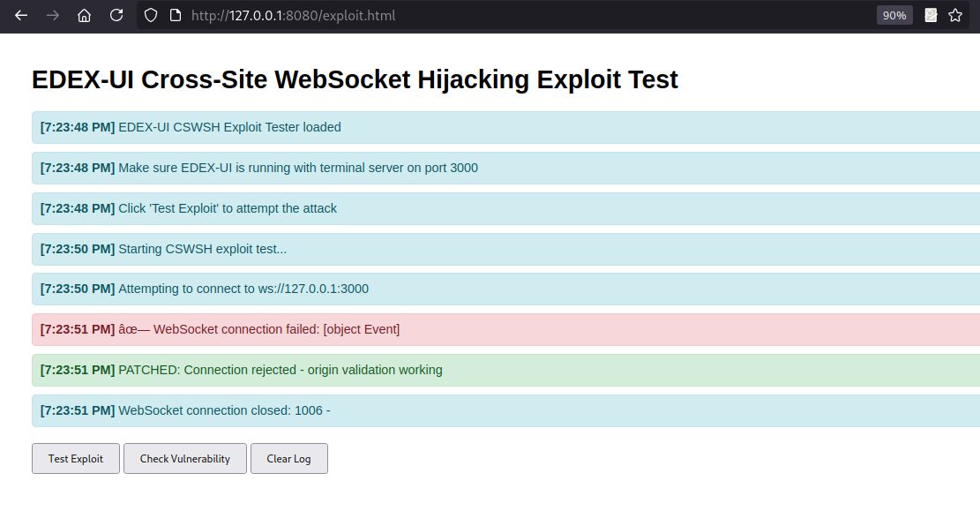Bookmark this page with the star icon
Image resolution: width=980 pixels, height=511 pixels.
coord(955,16)
